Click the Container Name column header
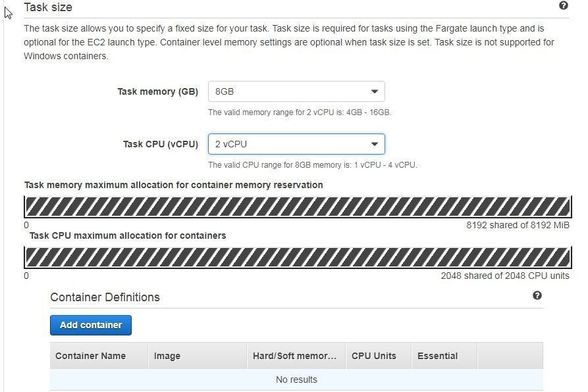Screen dimensions: 588x392 pyautogui.click(x=99, y=356)
